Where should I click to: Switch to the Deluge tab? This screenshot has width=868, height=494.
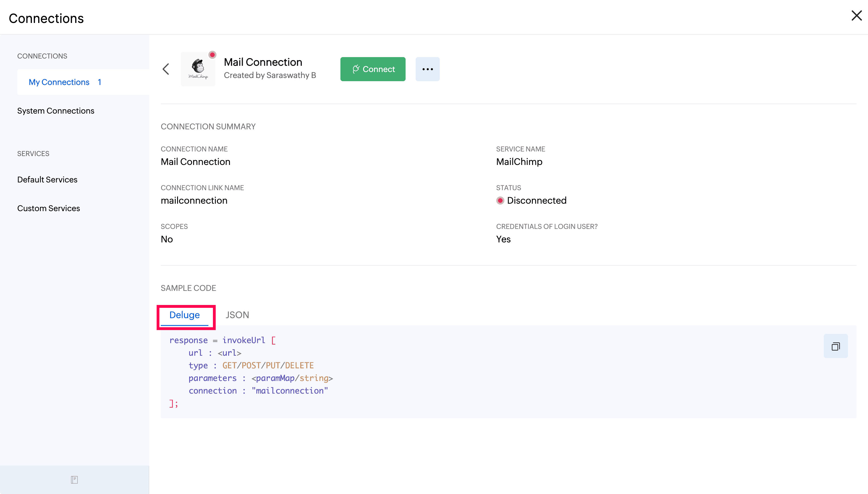point(185,315)
